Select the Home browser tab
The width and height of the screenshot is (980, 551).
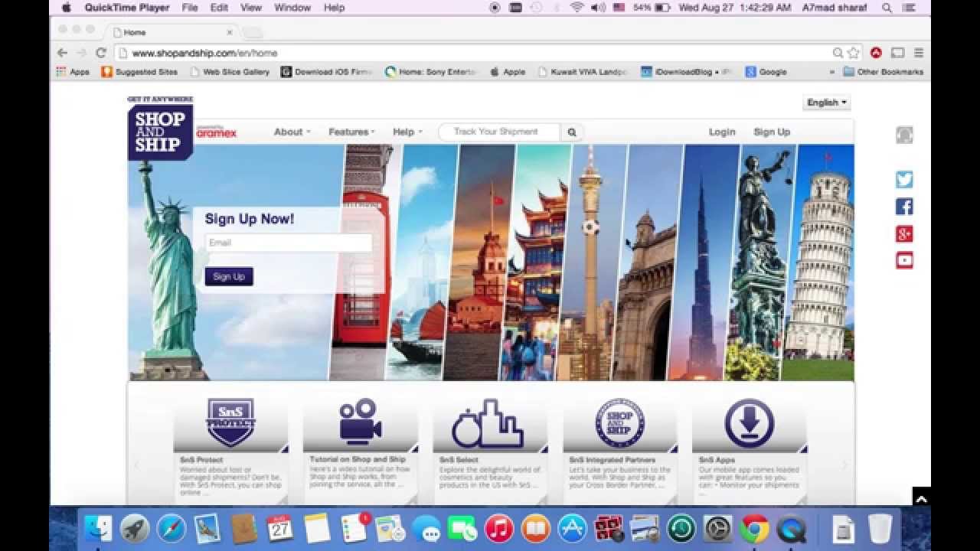[x=172, y=32]
